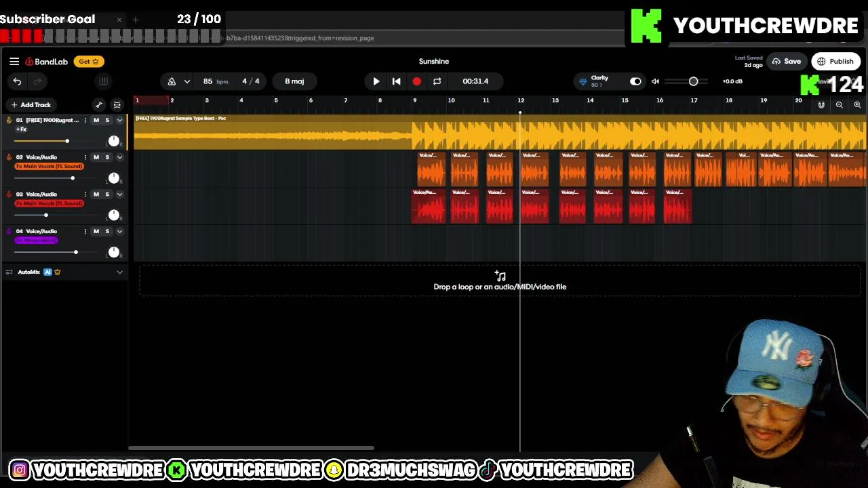
Task: Toggle the Clarity mastering switch
Action: pos(635,81)
